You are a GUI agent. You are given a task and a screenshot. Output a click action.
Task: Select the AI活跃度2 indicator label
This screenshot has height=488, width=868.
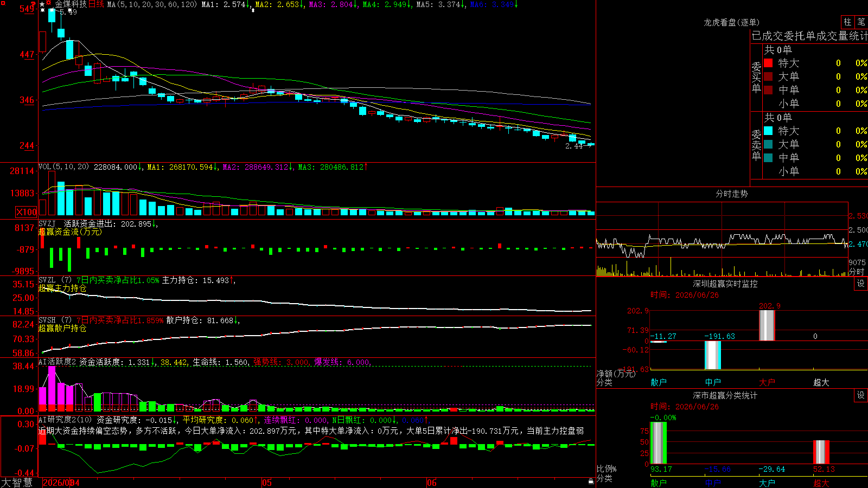click(x=57, y=362)
